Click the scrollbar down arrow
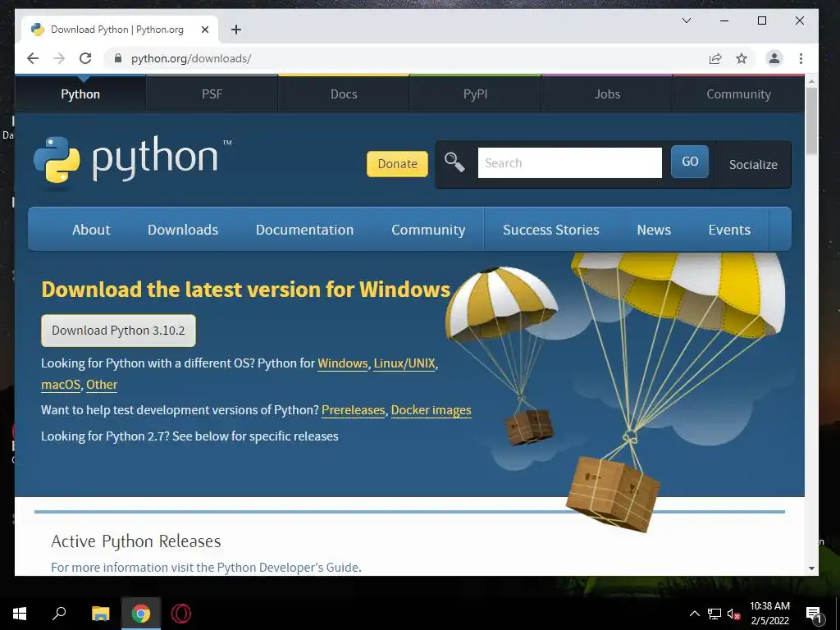The image size is (840, 630). [x=811, y=568]
